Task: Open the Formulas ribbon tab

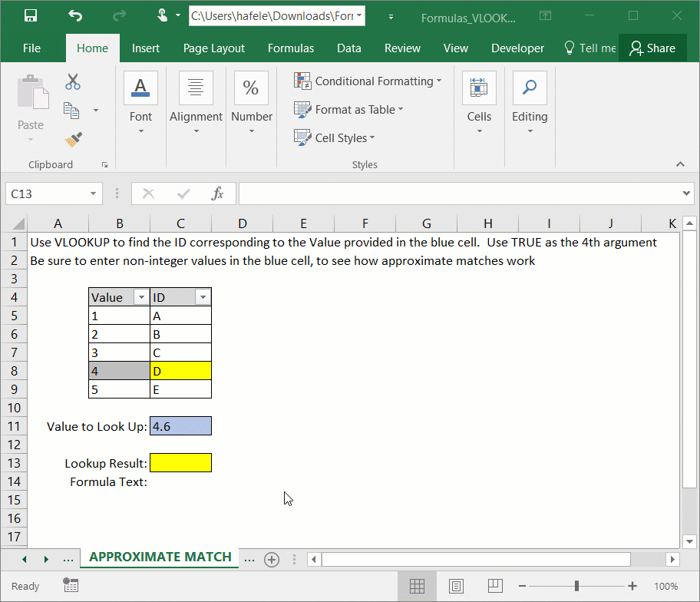Action: (291, 48)
